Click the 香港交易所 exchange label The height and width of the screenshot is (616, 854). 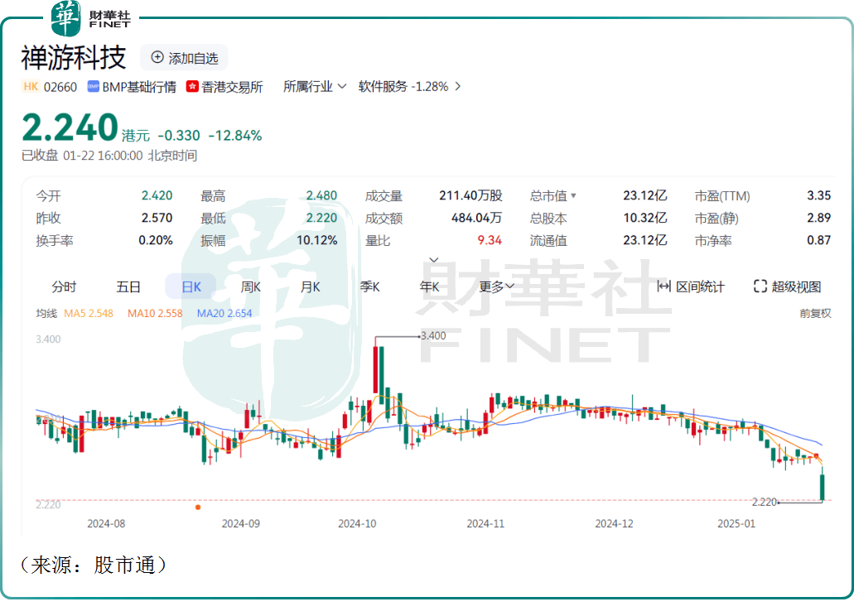coord(233,87)
